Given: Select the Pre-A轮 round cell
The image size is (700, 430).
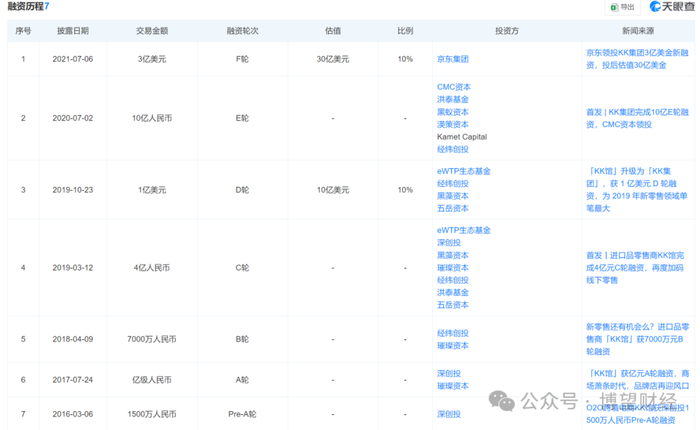Looking at the screenshot, I should point(242,414).
